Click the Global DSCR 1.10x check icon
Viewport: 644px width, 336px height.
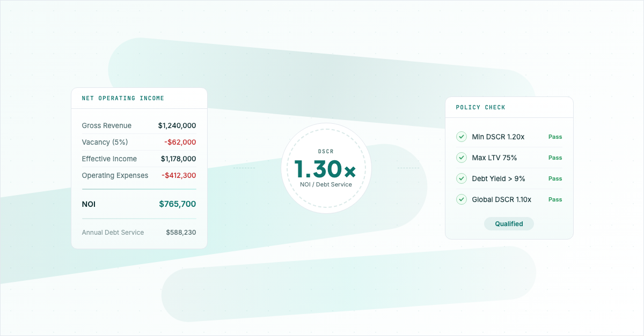(461, 199)
